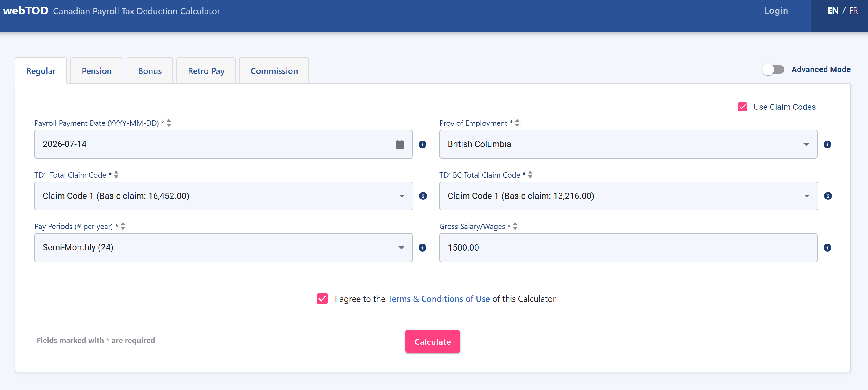Open the calendar picker for Payroll Payment Date

pos(399,144)
